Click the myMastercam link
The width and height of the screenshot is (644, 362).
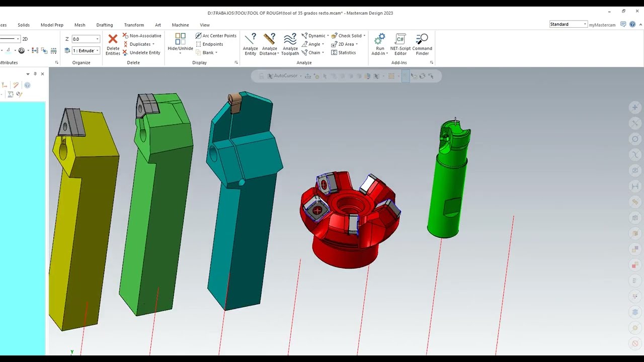coord(602,25)
